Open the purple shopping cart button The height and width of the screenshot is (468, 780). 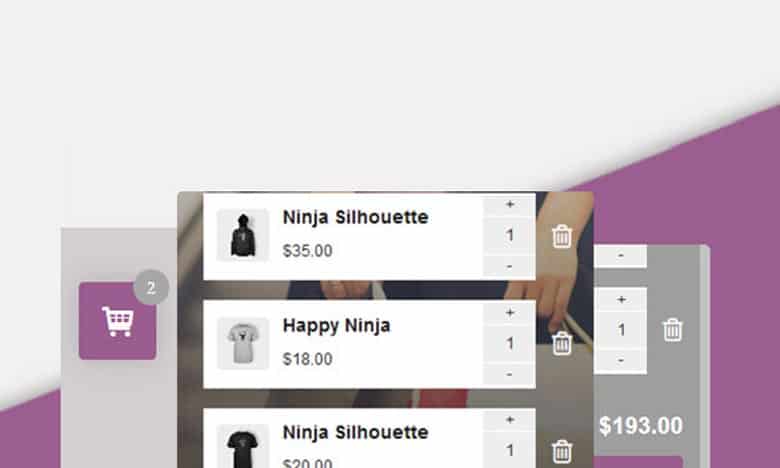click(x=117, y=321)
